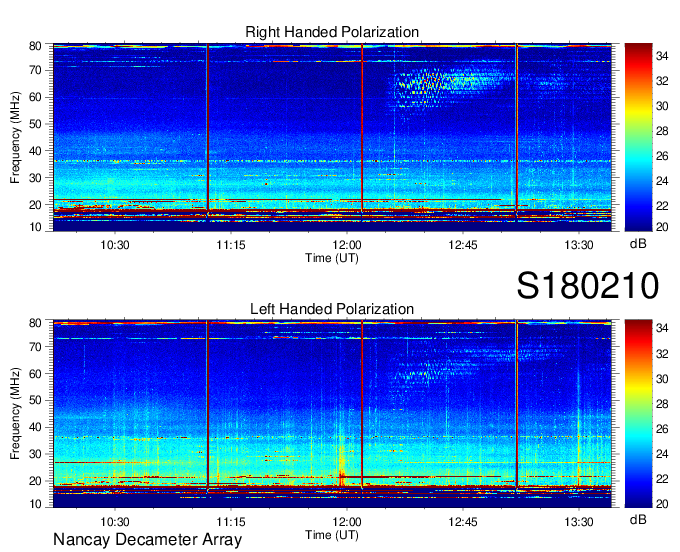The image size is (680, 552).
Task: Click the left-handed plot's color scale bar
Action: [x=638, y=413]
